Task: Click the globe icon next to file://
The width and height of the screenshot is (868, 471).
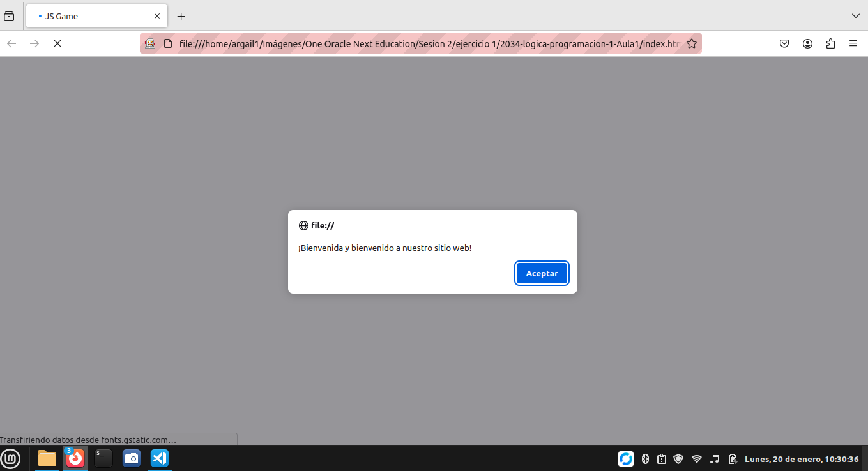Action: coord(303,225)
